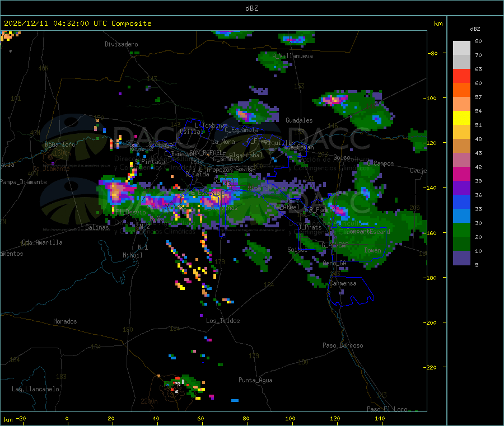Select the 5 dBZ violet legend swatch

tap(461, 258)
